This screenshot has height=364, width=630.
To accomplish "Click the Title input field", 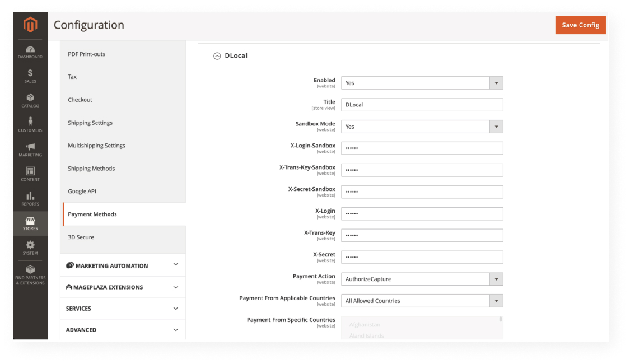I will 422,105.
